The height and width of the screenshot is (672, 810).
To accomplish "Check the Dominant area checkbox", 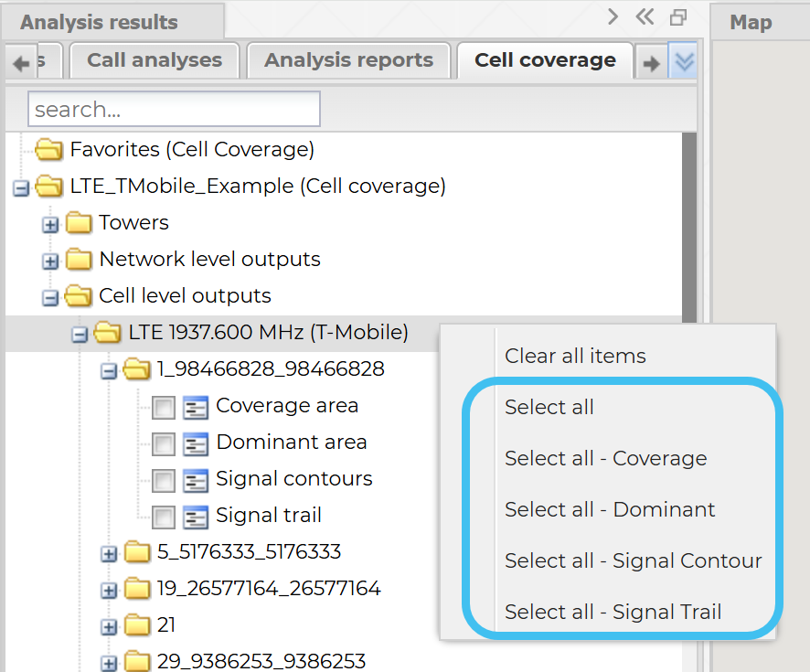I will 164,443.
